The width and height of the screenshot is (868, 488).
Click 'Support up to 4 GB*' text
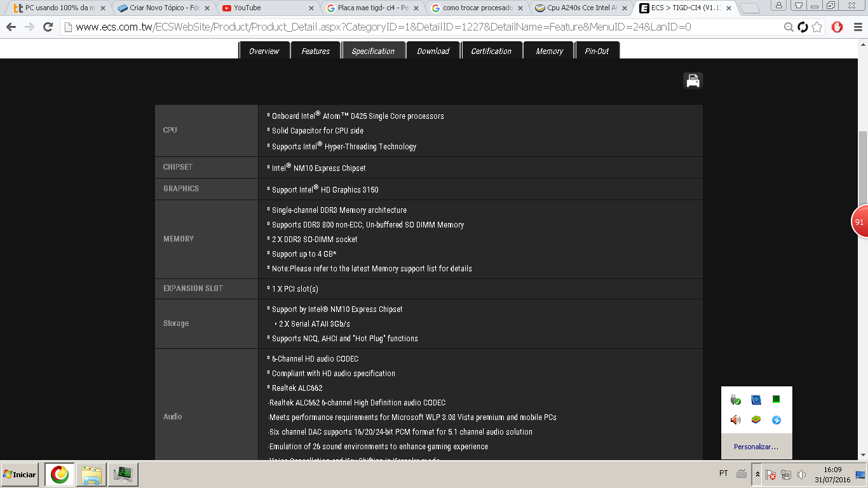[x=304, y=254]
